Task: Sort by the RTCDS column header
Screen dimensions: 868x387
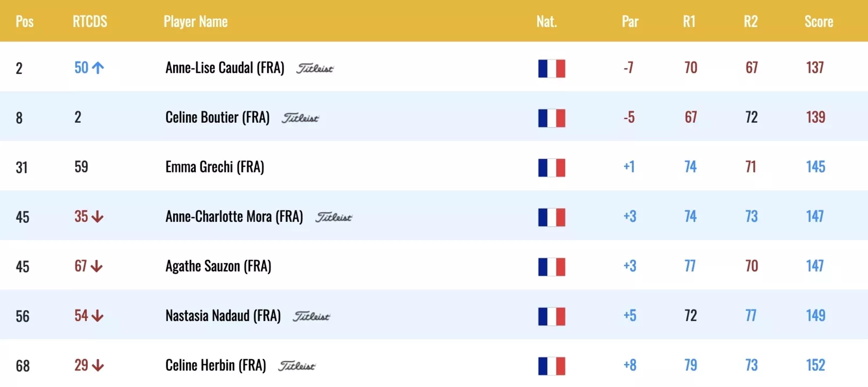Action: point(90,21)
